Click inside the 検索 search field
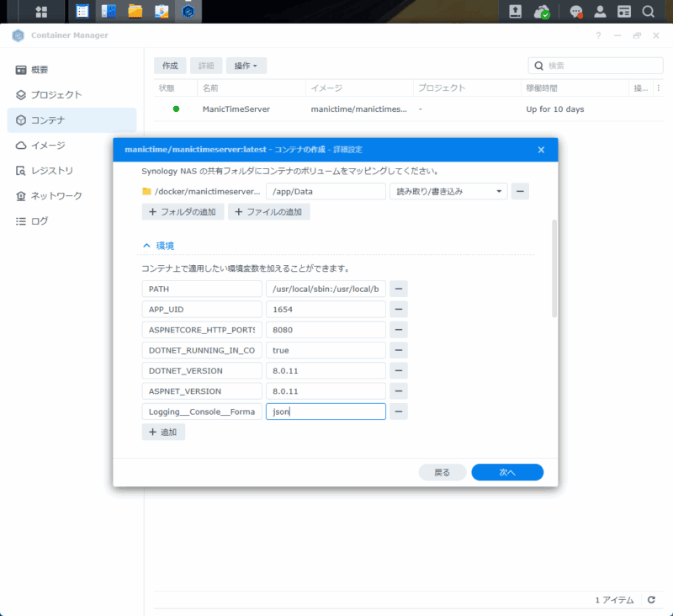The width and height of the screenshot is (673, 616). pyautogui.click(x=596, y=65)
